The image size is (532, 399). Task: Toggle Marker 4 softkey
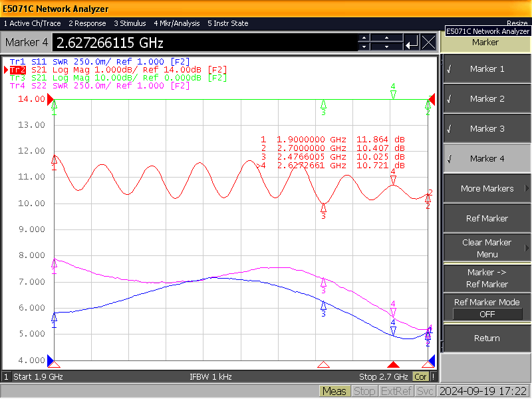click(487, 158)
